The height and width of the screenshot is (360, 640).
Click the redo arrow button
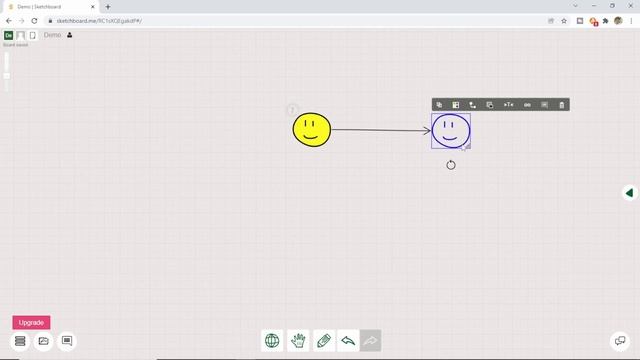tap(370, 340)
